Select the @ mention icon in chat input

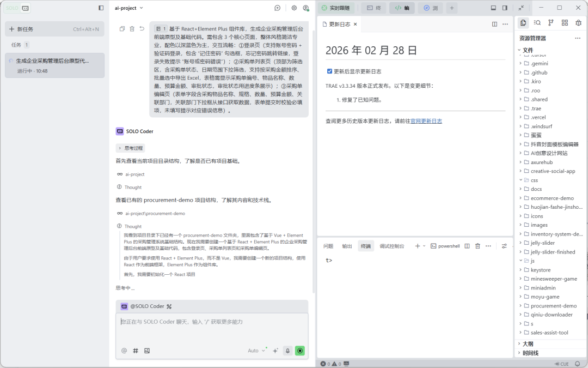pos(124,351)
